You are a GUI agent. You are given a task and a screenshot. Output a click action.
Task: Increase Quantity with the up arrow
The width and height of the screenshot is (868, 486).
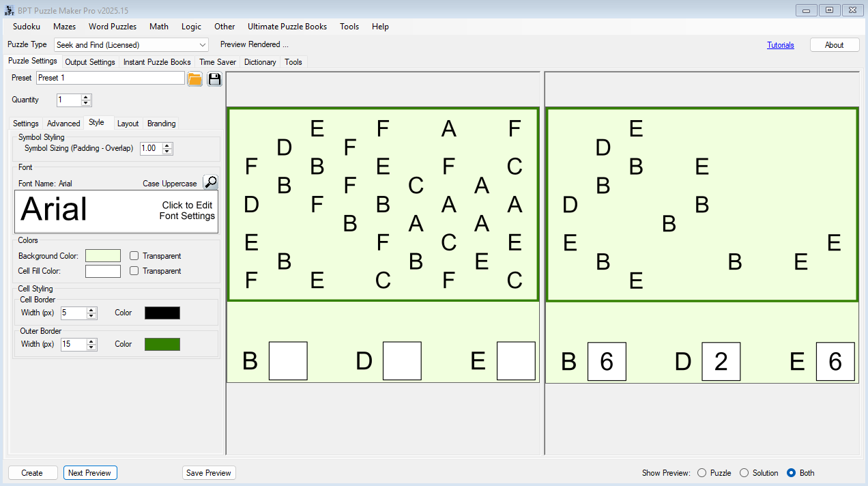(x=86, y=97)
